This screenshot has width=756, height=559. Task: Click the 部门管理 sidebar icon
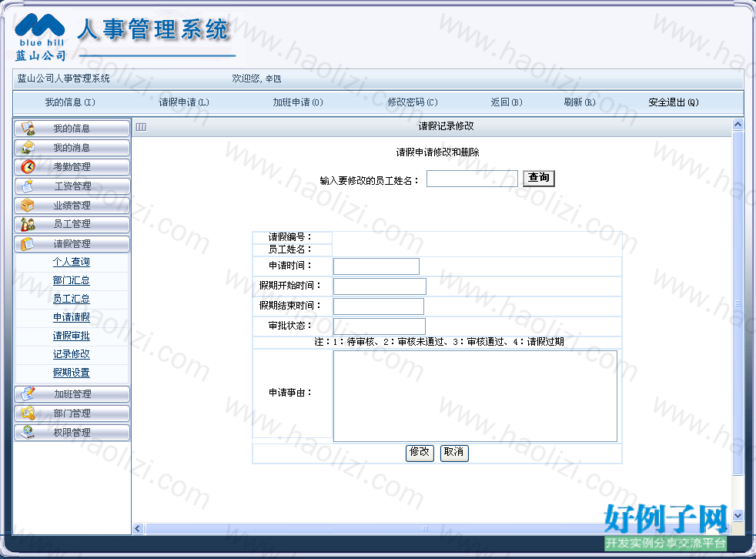(x=28, y=413)
